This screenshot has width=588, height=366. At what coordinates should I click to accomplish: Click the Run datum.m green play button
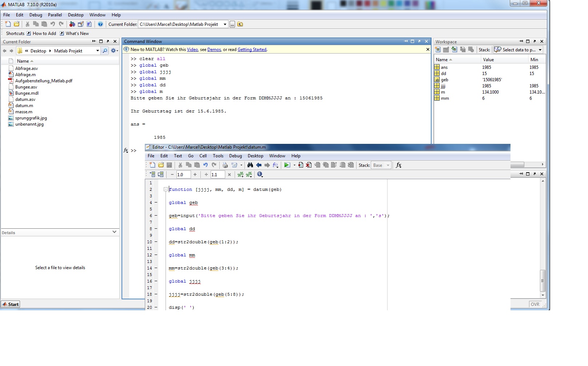click(287, 165)
